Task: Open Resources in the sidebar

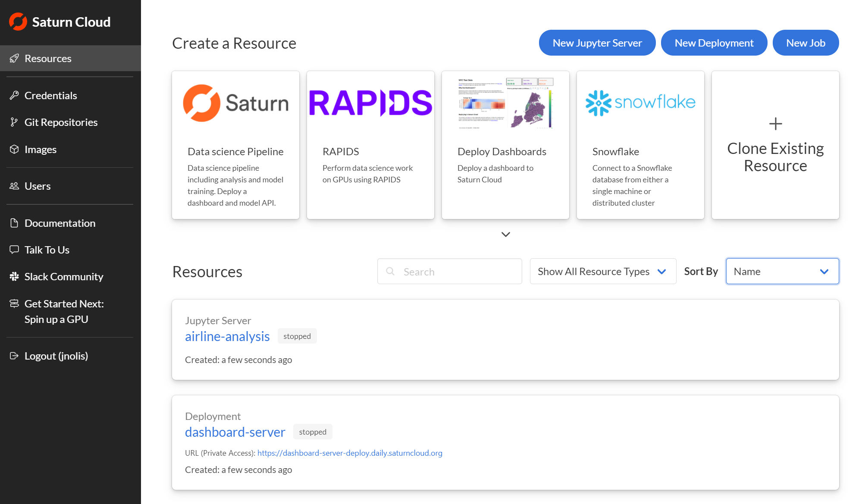Action: pyautogui.click(x=48, y=58)
